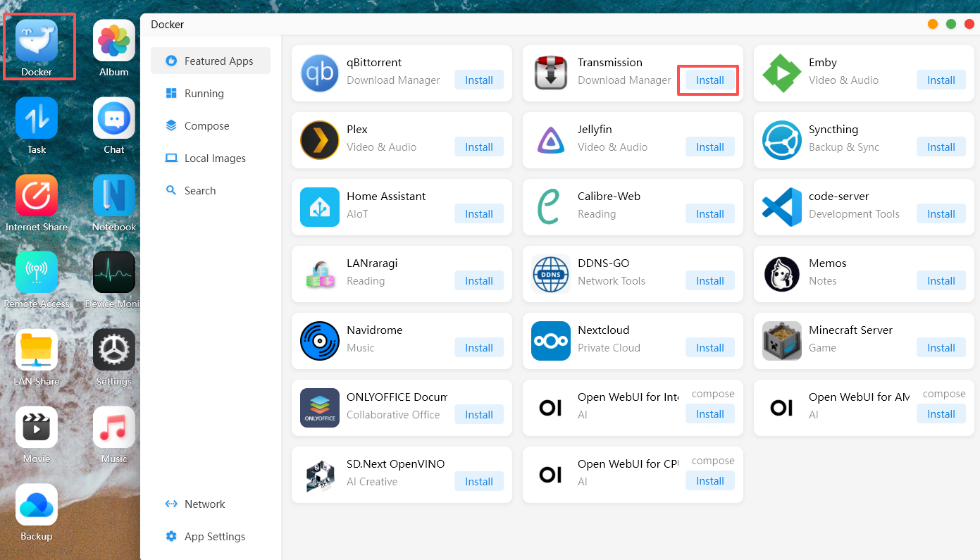Install the SD.Next OpenVINO app
This screenshot has width=980, height=560.
coord(479,482)
